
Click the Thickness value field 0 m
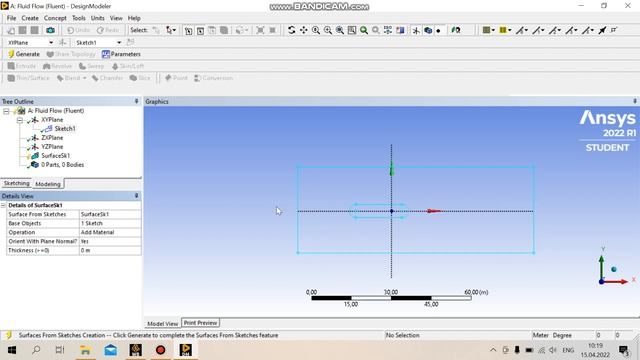pos(110,250)
